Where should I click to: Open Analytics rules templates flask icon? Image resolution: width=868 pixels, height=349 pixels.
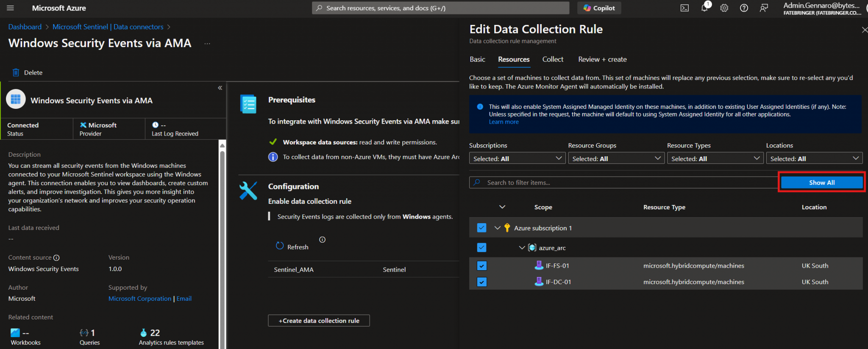pos(144,333)
